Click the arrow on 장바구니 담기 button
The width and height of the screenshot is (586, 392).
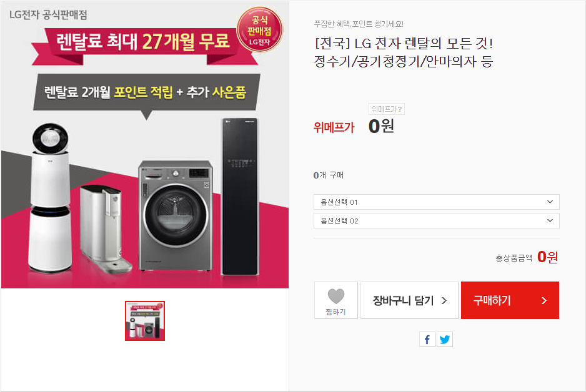tap(444, 300)
